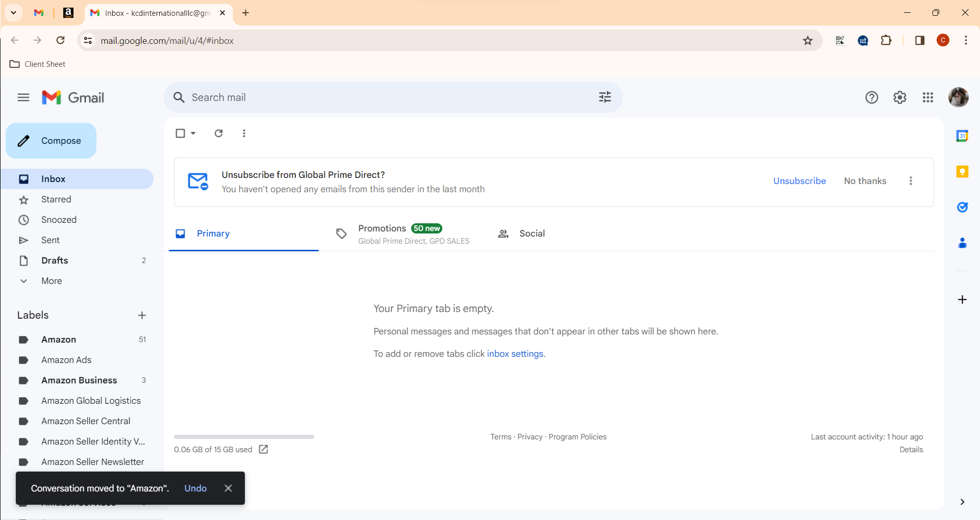Click No thanks button
Viewport: 980px width, 520px height.
point(865,181)
